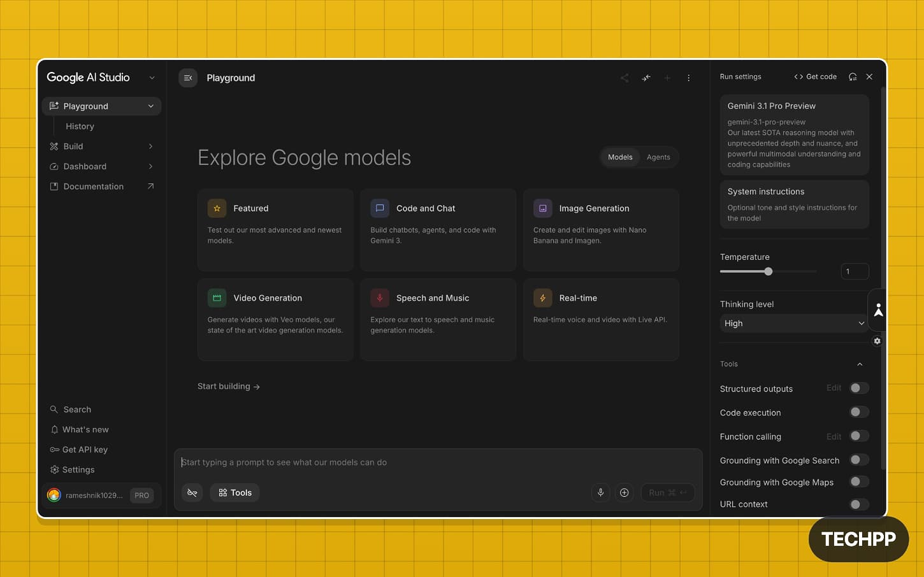Collapse the Playground sidebar chevron
The image size is (924, 577).
(150, 106)
